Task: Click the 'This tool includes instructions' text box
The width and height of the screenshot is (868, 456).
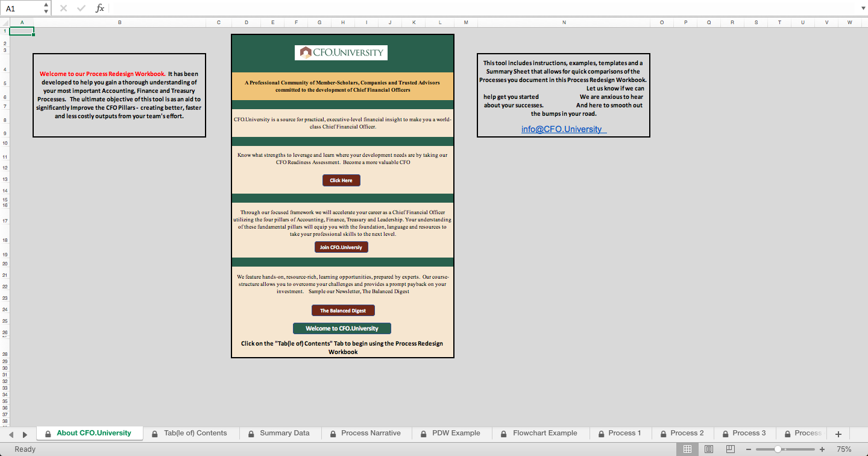Action: click(564, 95)
